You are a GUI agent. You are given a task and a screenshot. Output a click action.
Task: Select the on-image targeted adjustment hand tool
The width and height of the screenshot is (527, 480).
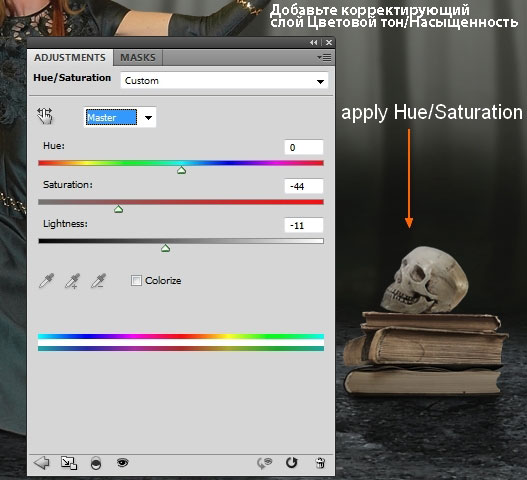coord(45,116)
